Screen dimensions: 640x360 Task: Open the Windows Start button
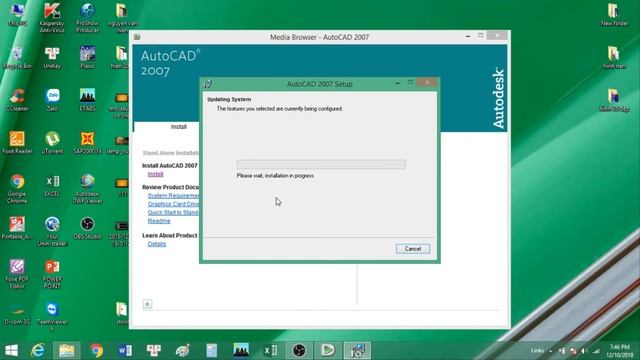point(11,350)
